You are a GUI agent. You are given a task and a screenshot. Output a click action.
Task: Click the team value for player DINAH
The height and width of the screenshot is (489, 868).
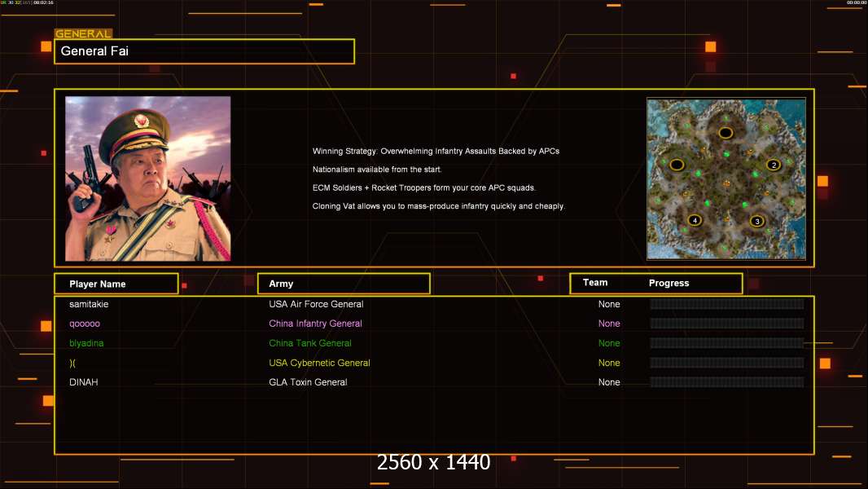609,382
